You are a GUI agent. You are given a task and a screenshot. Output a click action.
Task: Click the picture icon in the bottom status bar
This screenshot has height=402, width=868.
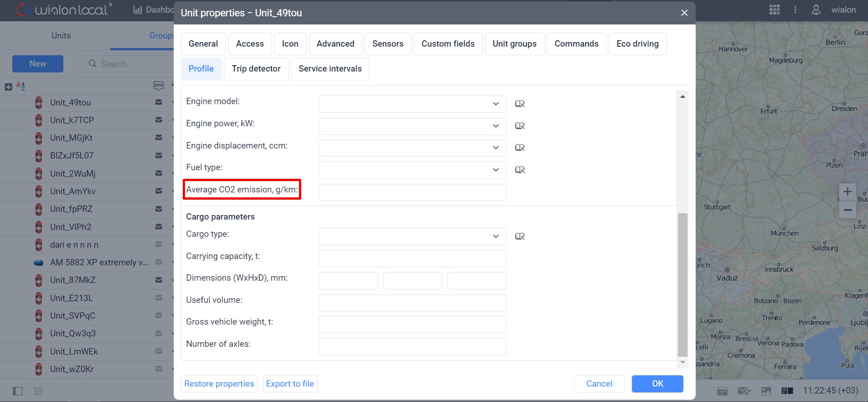(x=766, y=391)
